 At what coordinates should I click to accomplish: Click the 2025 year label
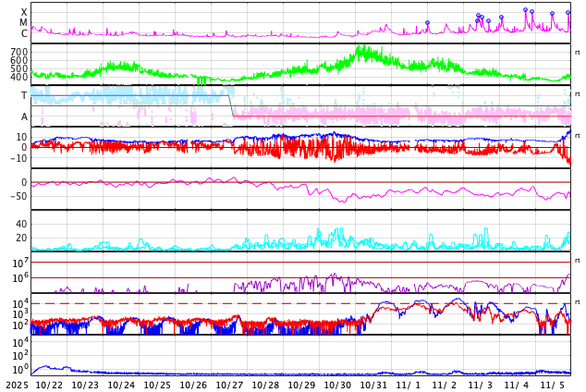(17, 385)
